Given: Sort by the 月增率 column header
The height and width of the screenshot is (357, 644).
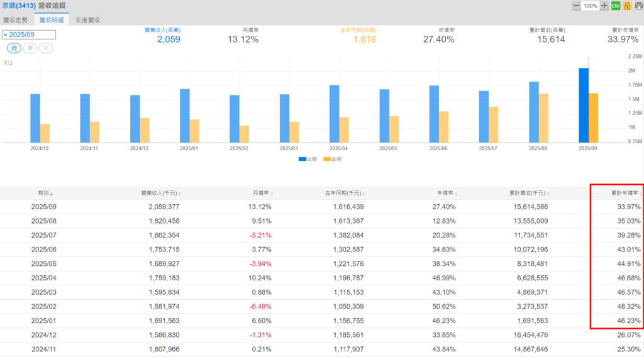Looking at the screenshot, I should pos(262,193).
